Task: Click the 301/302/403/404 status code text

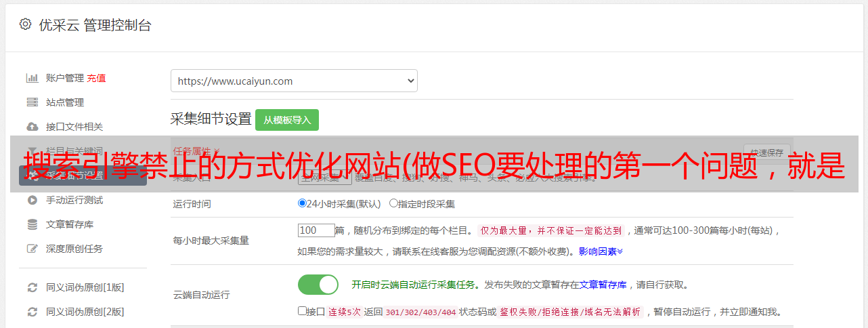Action: pyautogui.click(x=420, y=312)
